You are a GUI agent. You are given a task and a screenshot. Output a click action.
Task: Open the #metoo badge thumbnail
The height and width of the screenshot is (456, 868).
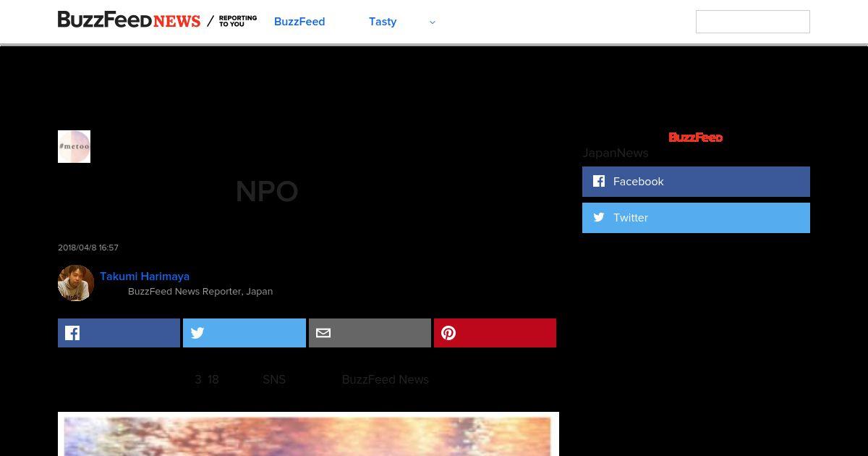coord(74,146)
